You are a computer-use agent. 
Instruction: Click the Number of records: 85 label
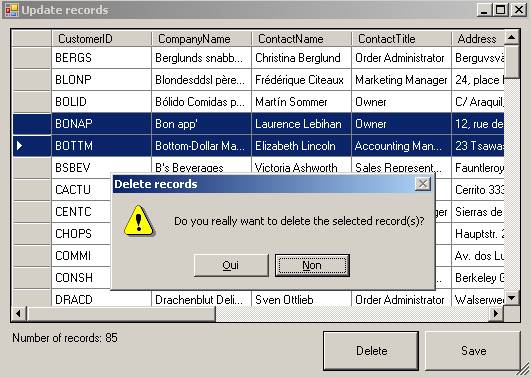pos(65,338)
